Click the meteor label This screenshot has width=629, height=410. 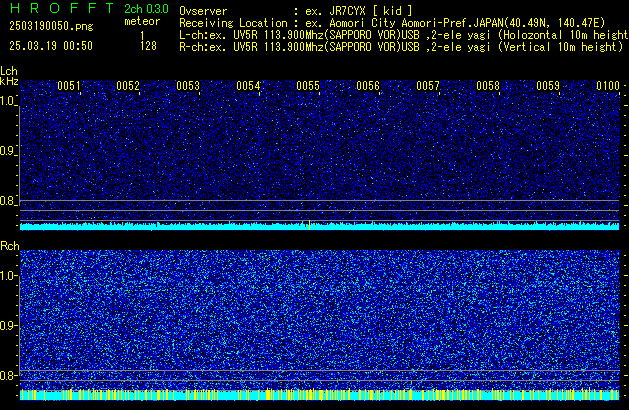[x=142, y=21]
